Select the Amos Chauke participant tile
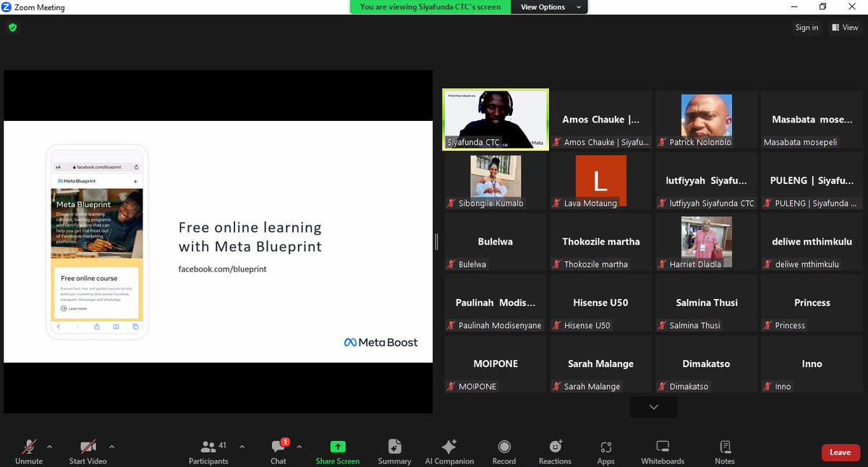The width and height of the screenshot is (868, 467). [x=600, y=121]
